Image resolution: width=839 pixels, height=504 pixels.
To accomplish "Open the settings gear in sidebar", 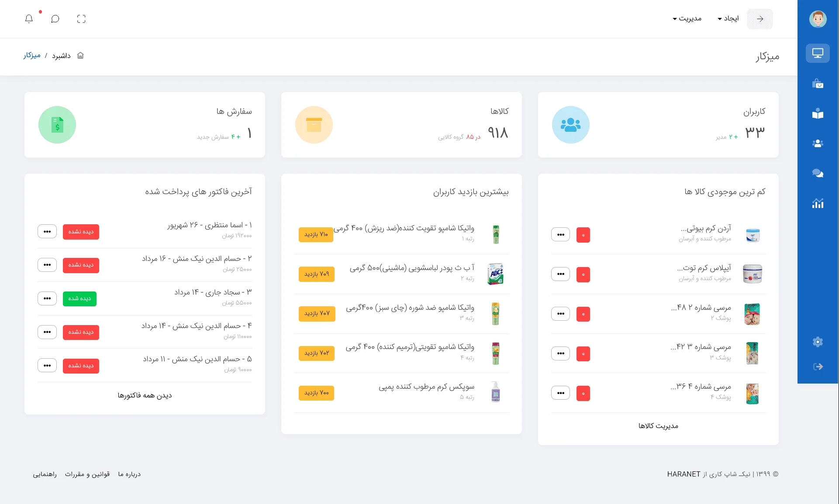I will click(818, 342).
